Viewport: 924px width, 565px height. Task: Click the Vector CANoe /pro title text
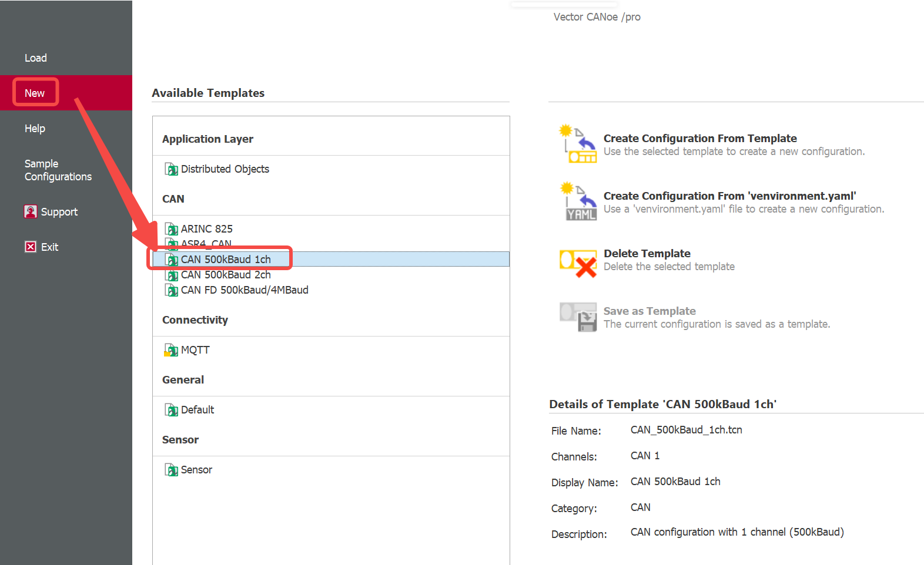click(x=597, y=17)
